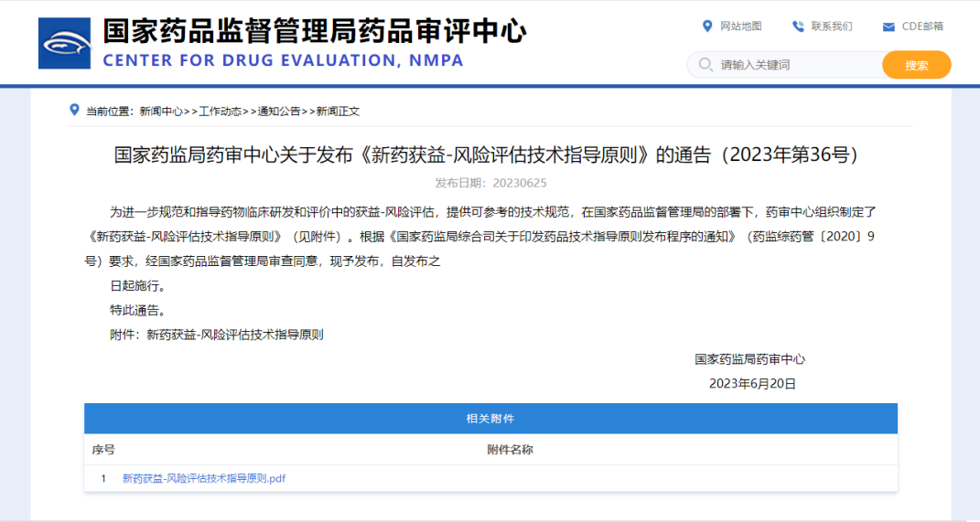Open CDE邮箱 link
The width and height of the screenshot is (980, 522).
[x=922, y=27]
